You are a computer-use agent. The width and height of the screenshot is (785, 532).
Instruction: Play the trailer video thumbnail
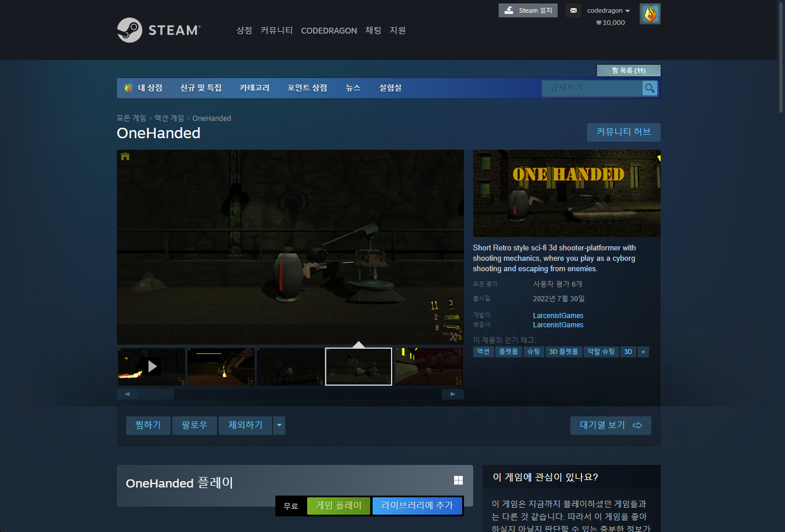[152, 367]
